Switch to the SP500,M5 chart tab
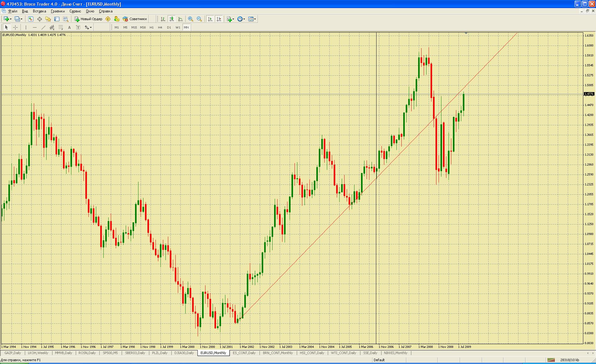This screenshot has height=364, width=596. (110, 353)
